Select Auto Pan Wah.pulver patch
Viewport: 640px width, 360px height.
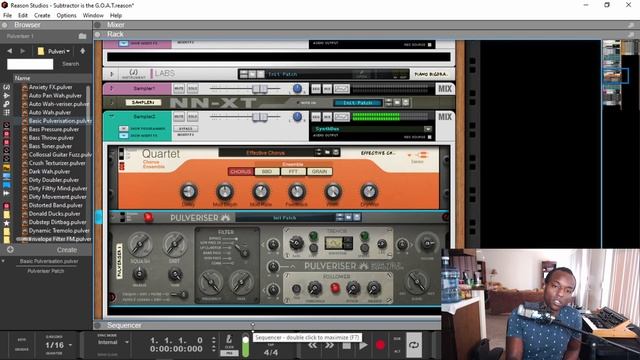[x=56, y=96]
